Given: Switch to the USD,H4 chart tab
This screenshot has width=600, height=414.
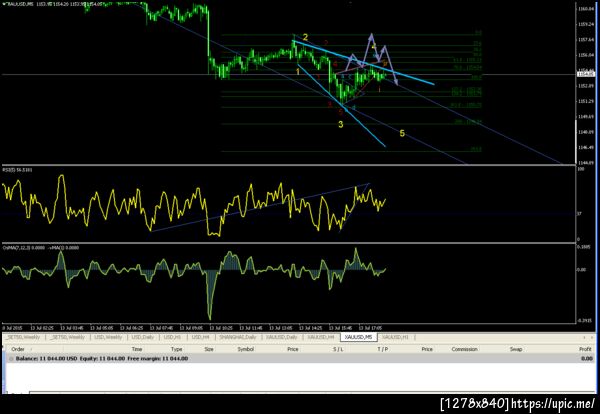Looking at the screenshot, I should click(x=201, y=337).
